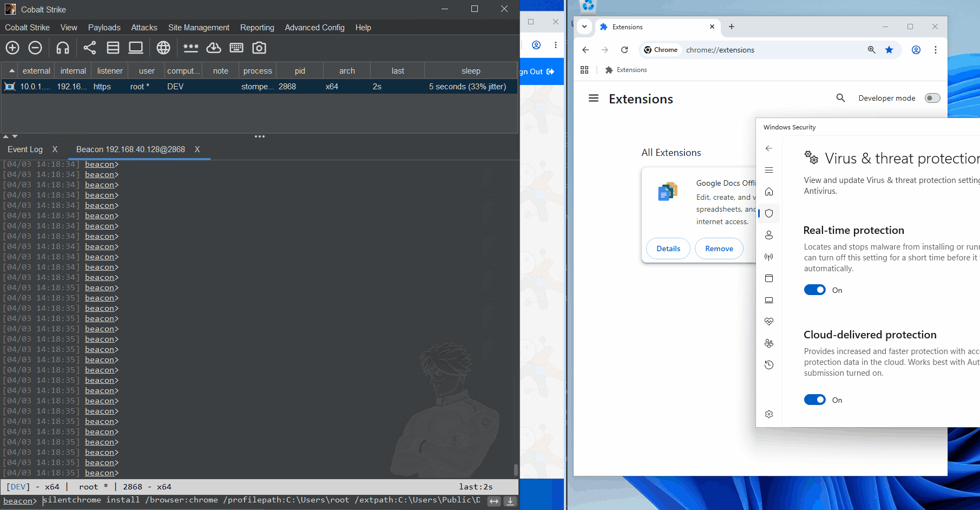Open screenshots camera icon
The height and width of the screenshot is (510, 980).
259,48
